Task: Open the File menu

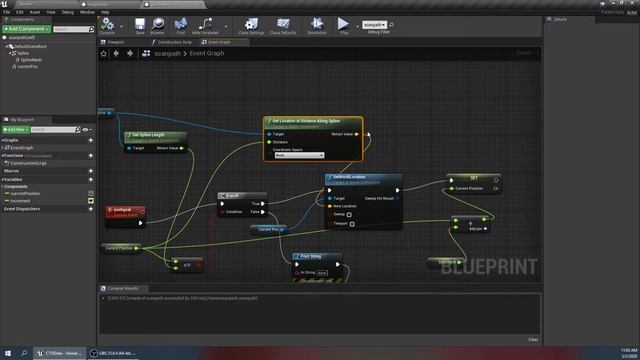Action: coord(7,12)
